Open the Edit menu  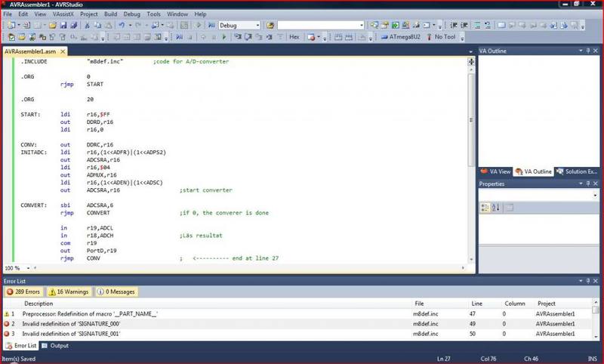tap(23, 14)
